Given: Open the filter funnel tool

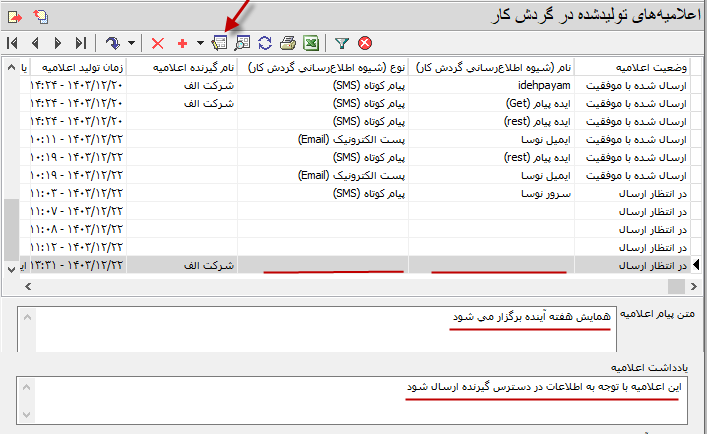Looking at the screenshot, I should pyautogui.click(x=341, y=43).
